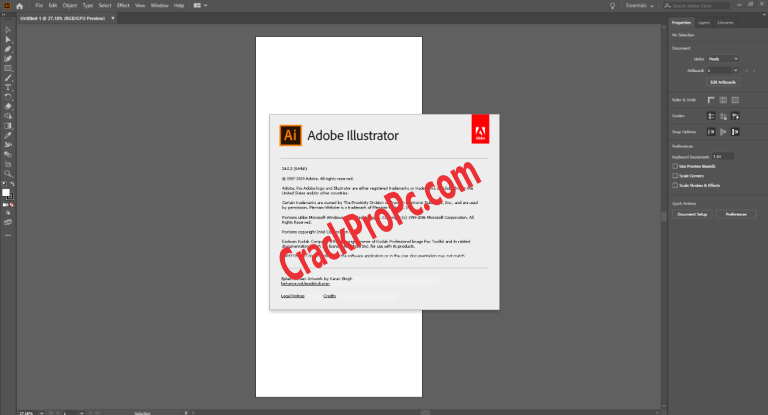This screenshot has height=415, width=768.
Task: Close the Untitled-1 document tab
Action: [113, 18]
